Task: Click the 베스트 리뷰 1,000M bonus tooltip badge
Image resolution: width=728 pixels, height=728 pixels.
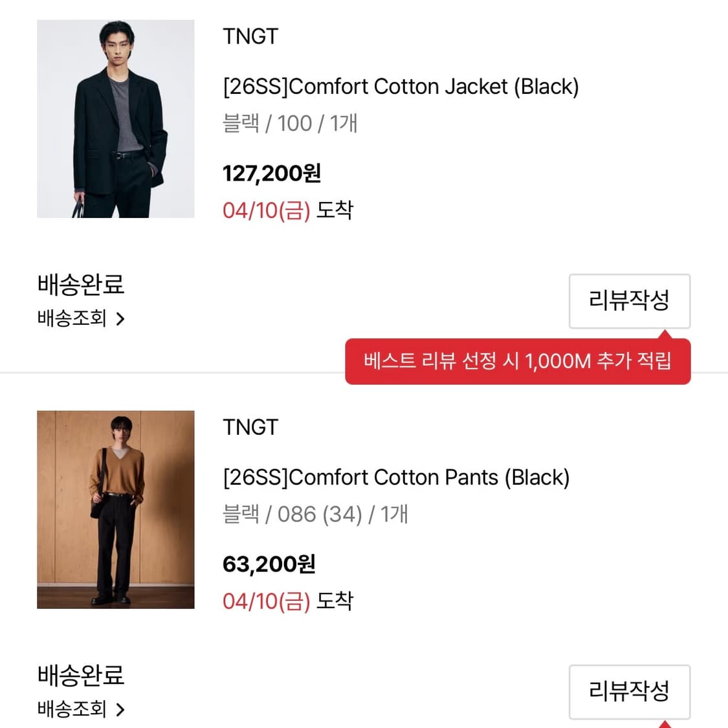Action: (516, 361)
